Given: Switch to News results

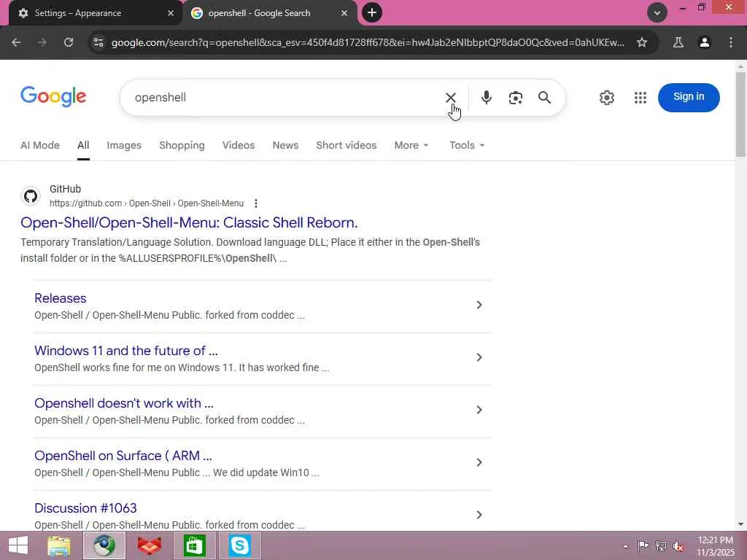Looking at the screenshot, I should pyautogui.click(x=285, y=145).
